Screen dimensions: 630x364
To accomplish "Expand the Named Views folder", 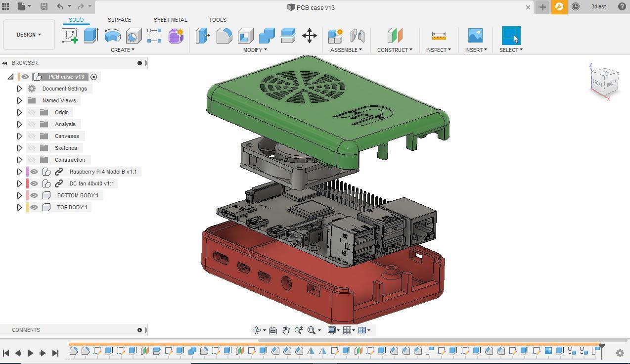I will [19, 100].
